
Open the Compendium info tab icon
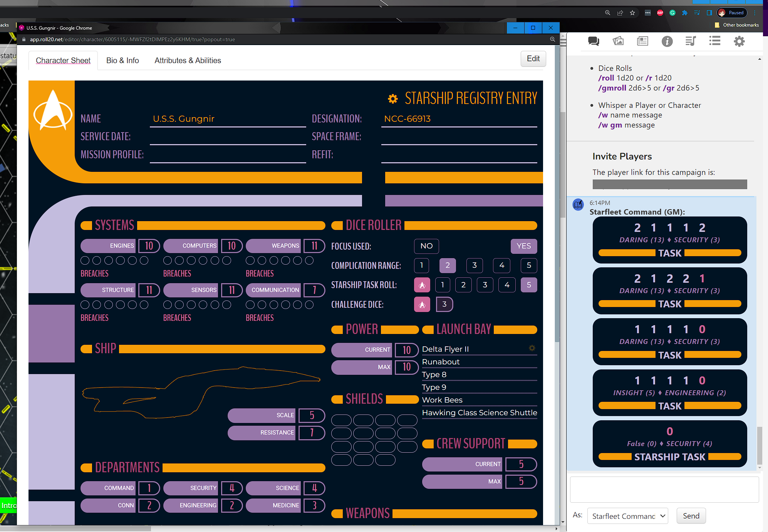667,41
